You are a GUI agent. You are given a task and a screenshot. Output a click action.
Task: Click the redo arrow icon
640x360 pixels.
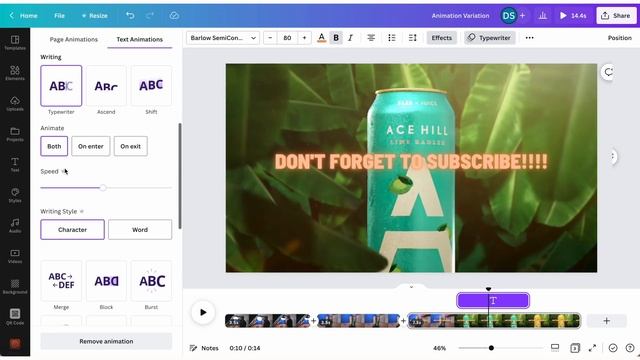click(150, 16)
